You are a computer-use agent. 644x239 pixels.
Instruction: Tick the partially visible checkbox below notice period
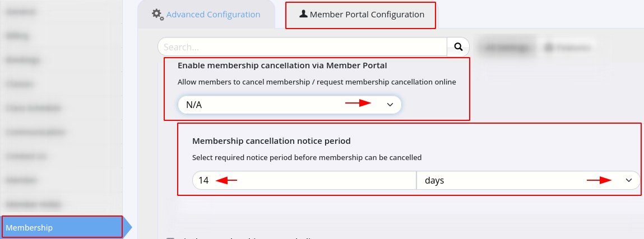(x=170, y=238)
